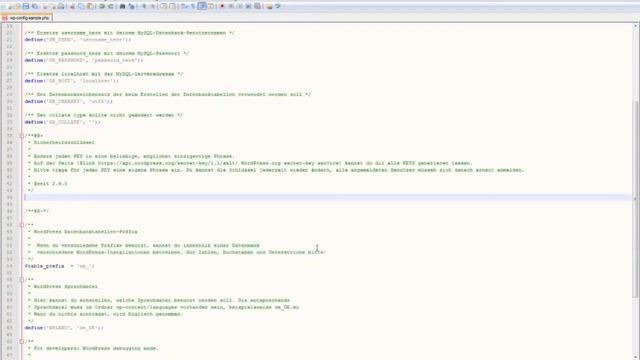Click the define('DB_COLLATE' line
Viewport: 640px width, 360px height.
tap(62, 122)
